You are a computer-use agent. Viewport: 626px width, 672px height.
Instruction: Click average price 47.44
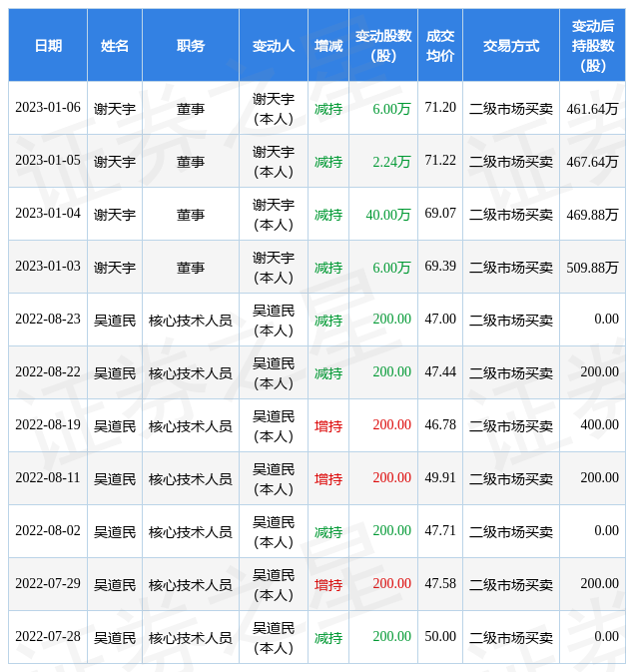[440, 372]
